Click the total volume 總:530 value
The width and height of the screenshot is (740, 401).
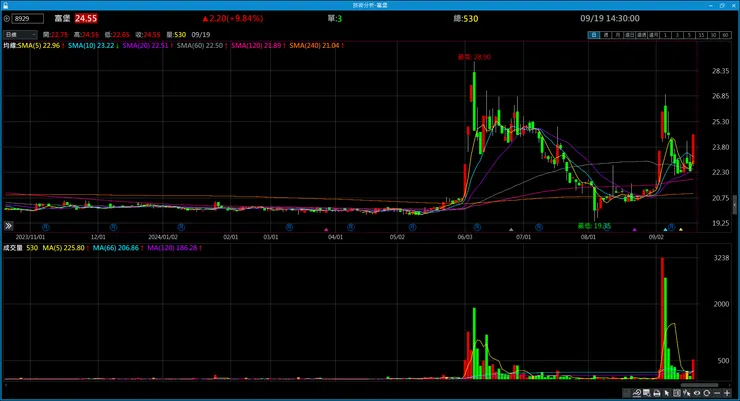pos(466,18)
